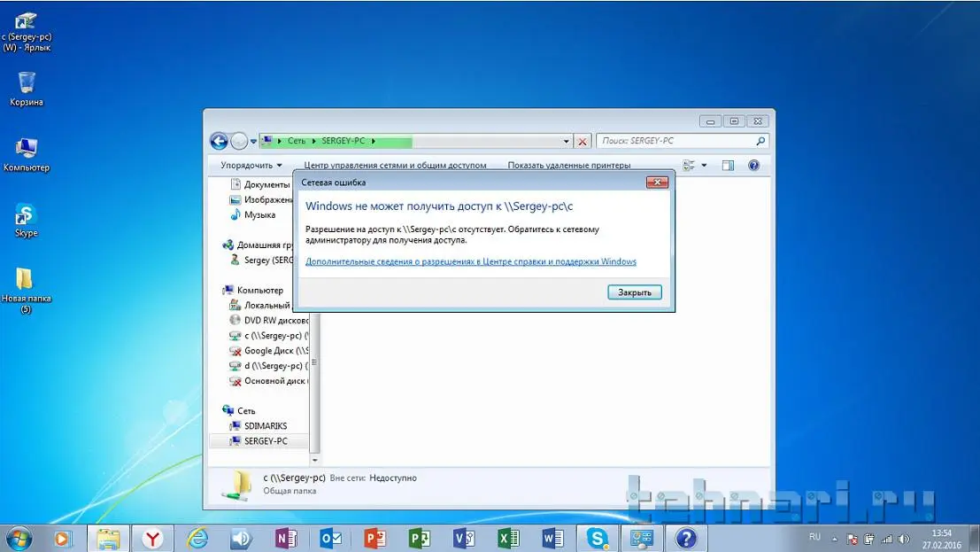Click the navigation pane scrollbar down arrow
Image resolution: width=980 pixels, height=552 pixels.
point(314,460)
